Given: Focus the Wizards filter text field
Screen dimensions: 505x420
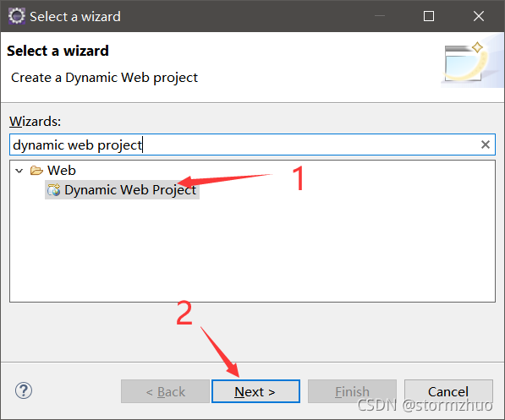Looking at the screenshot, I should (x=252, y=145).
